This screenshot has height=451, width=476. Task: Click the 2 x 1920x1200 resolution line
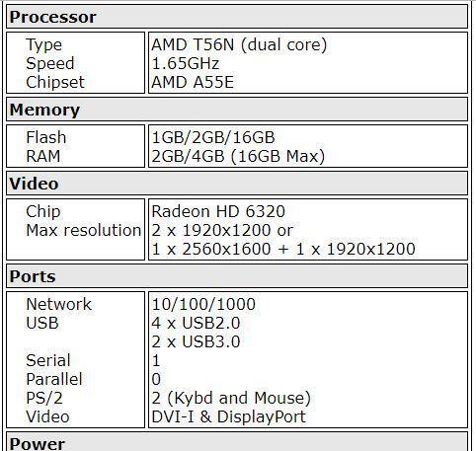(222, 230)
